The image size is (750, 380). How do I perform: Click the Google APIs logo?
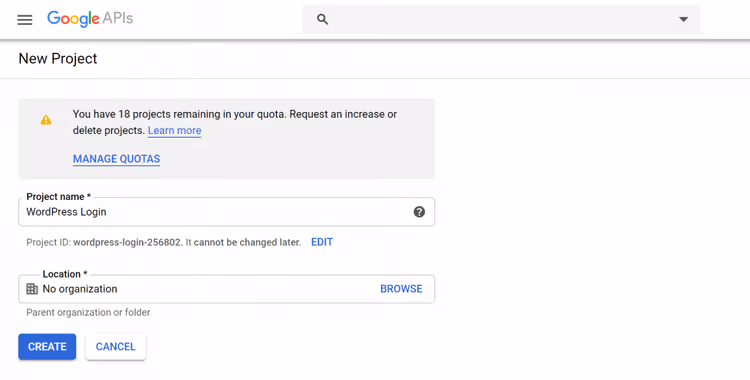90,19
